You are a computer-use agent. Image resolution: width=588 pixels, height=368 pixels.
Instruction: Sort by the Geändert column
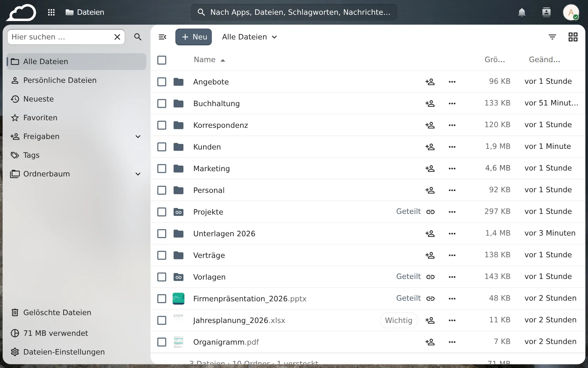544,60
